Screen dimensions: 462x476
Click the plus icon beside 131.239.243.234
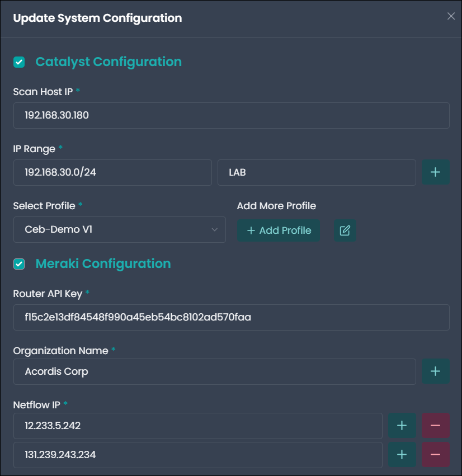402,455
